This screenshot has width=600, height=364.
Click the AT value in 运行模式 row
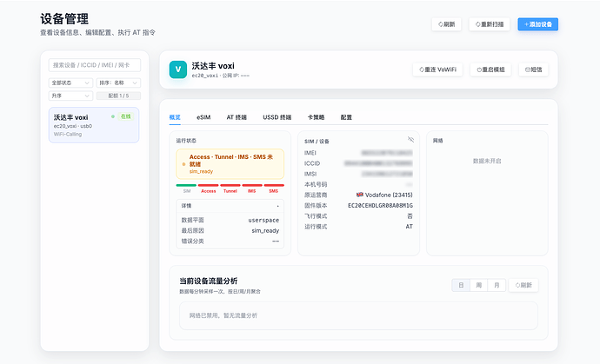coord(409,227)
